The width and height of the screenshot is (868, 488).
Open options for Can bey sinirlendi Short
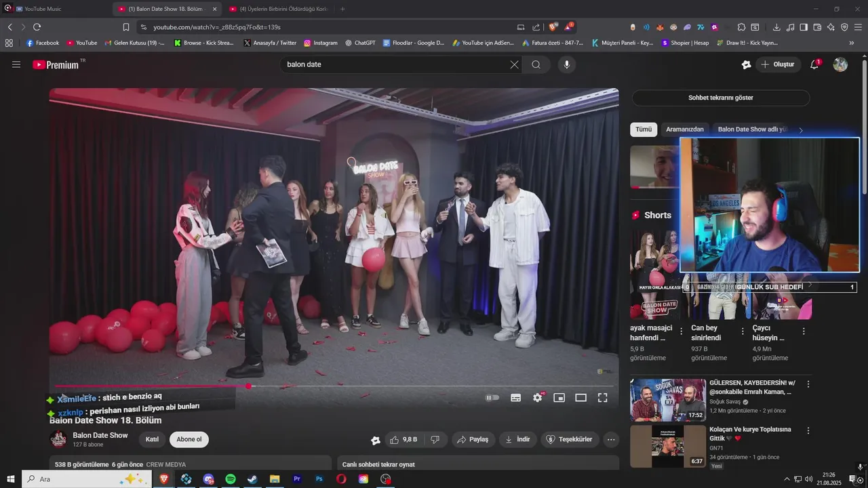(x=743, y=331)
